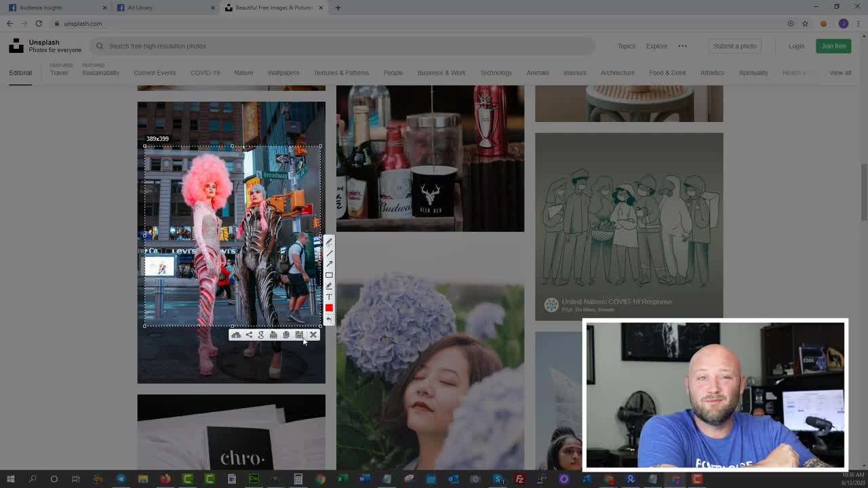Open the COVID-19 topic
This screenshot has width=868, height=488.
205,73
